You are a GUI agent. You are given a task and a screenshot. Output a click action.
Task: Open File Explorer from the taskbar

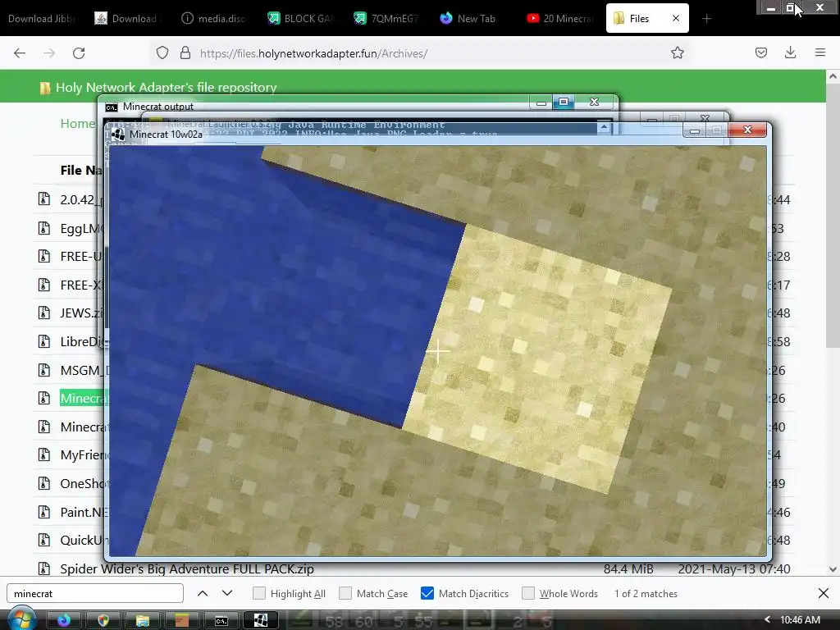[x=143, y=620]
